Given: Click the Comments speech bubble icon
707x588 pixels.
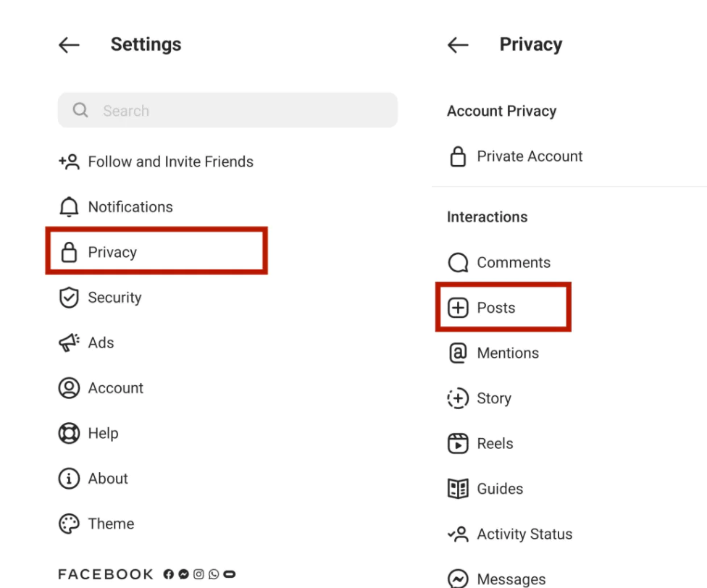Looking at the screenshot, I should (x=458, y=263).
